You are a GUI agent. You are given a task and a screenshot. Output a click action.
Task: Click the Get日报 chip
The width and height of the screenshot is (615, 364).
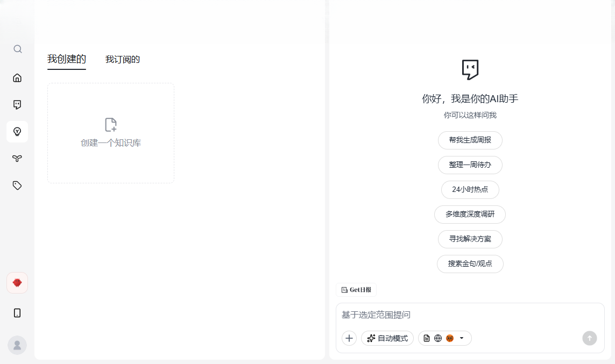click(356, 290)
